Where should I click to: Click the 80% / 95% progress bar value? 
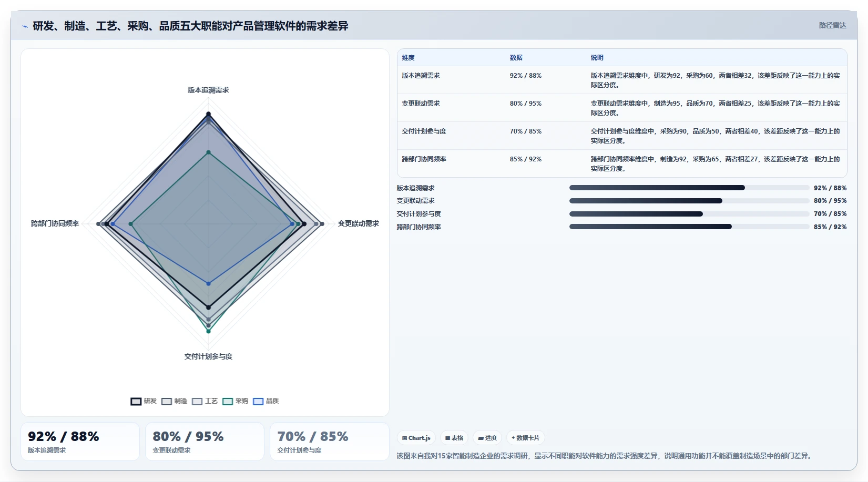point(830,201)
